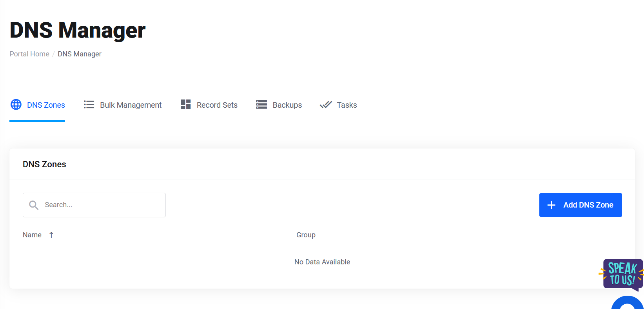Image resolution: width=644 pixels, height=309 pixels.
Task: Click the Tasks double-checkmark icon
Action: click(x=326, y=105)
